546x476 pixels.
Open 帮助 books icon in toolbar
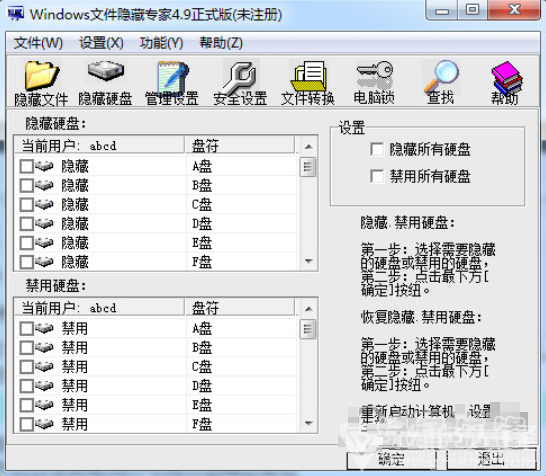point(506,83)
